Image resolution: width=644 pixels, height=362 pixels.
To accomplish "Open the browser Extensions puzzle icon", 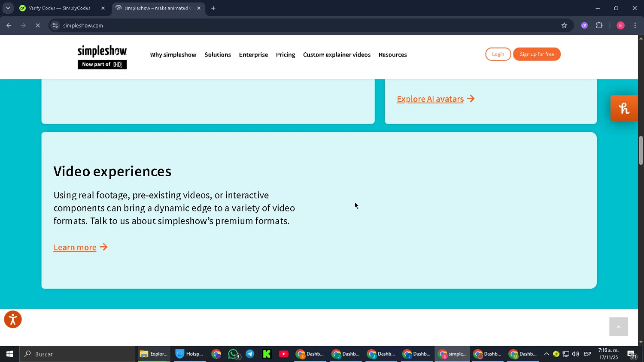I will [x=599, y=25].
